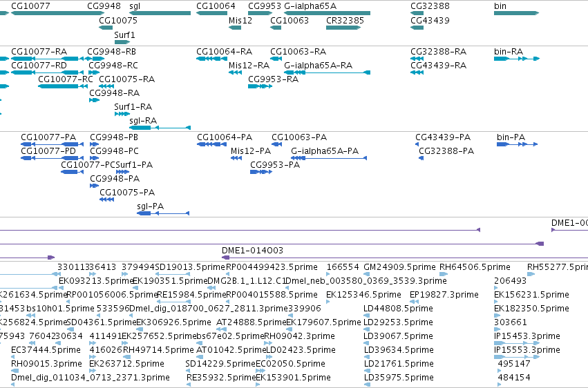Image resolution: width=588 pixels, height=388 pixels.
Task: Click the CG32388-PA label
Action: click(446, 151)
